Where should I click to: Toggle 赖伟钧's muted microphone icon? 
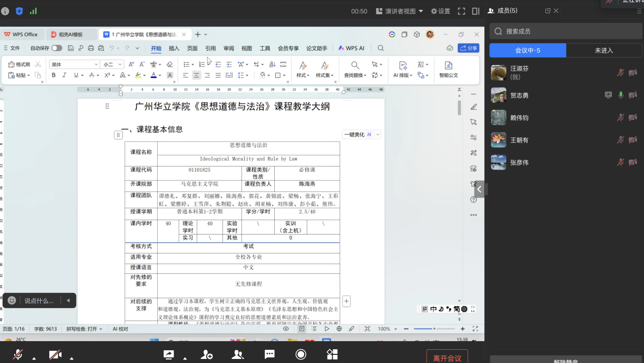tap(621, 118)
